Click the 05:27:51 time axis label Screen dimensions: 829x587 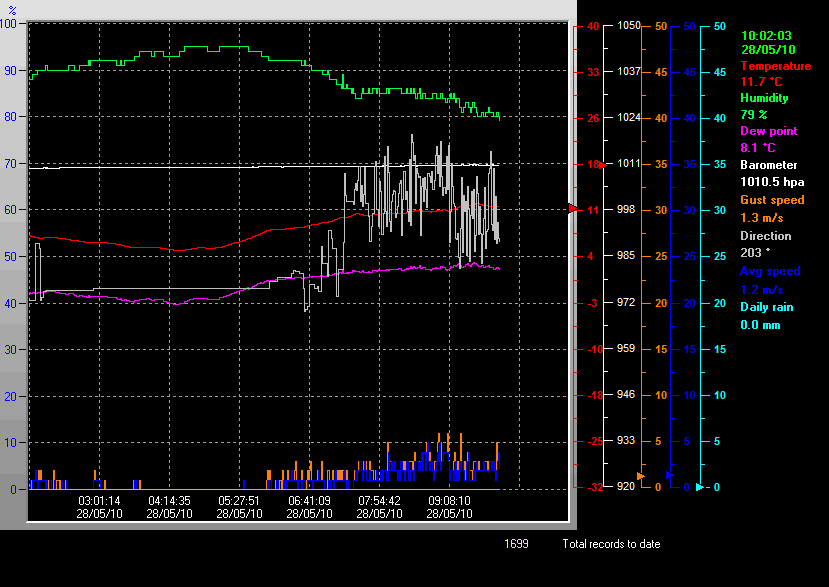pos(239,500)
